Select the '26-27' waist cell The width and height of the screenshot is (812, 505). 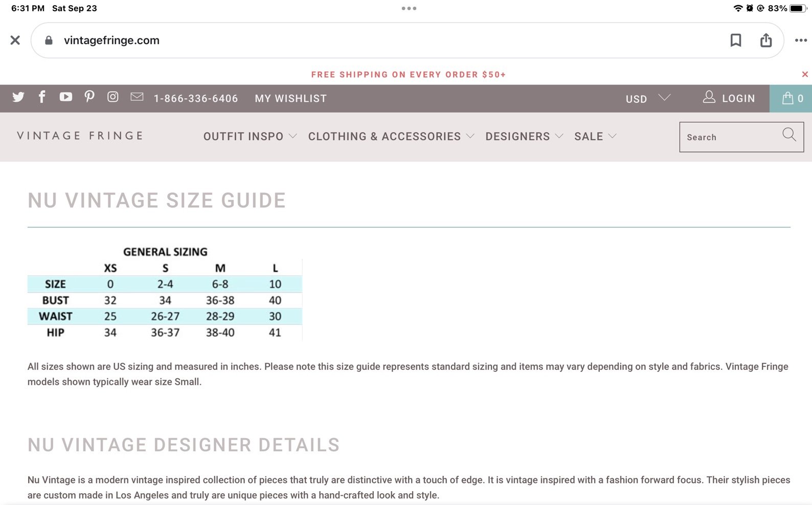(x=165, y=316)
